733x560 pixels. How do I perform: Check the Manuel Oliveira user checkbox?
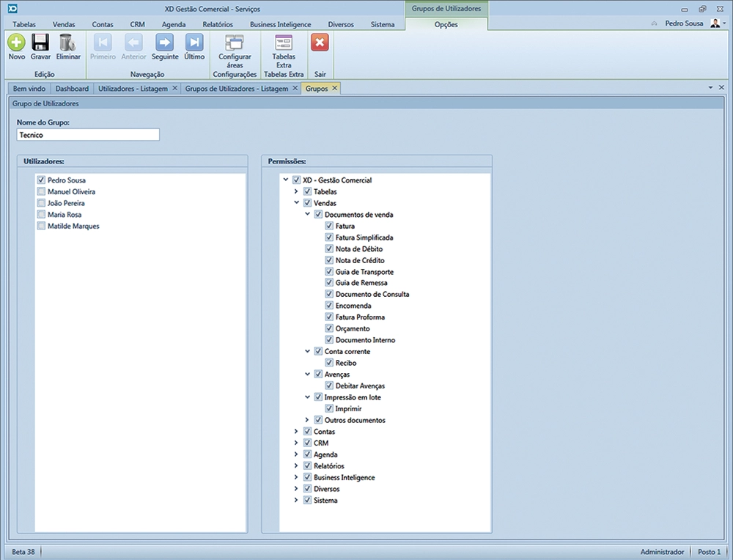click(41, 192)
